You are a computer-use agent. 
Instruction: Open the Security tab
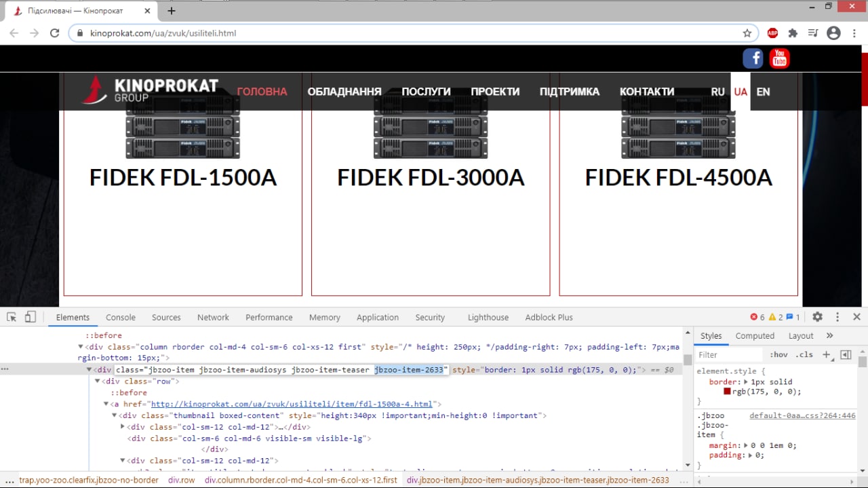point(430,317)
